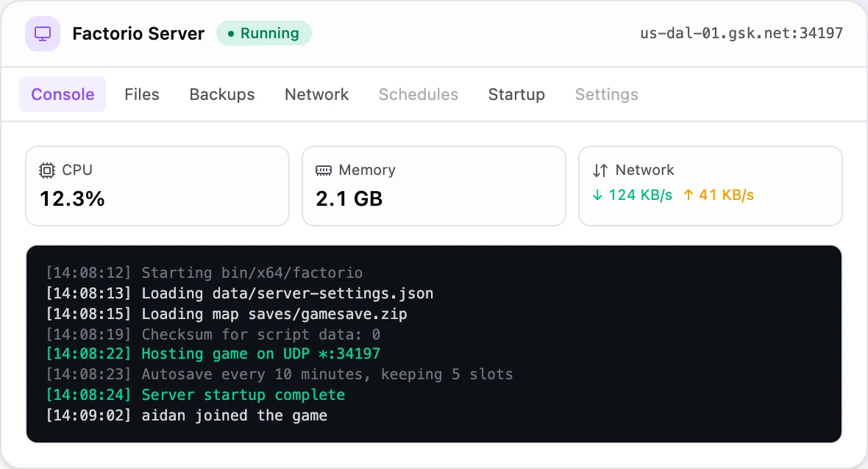The image size is (868, 469).
Task: Click the Memory value 2.1 GB
Action: [x=349, y=198]
